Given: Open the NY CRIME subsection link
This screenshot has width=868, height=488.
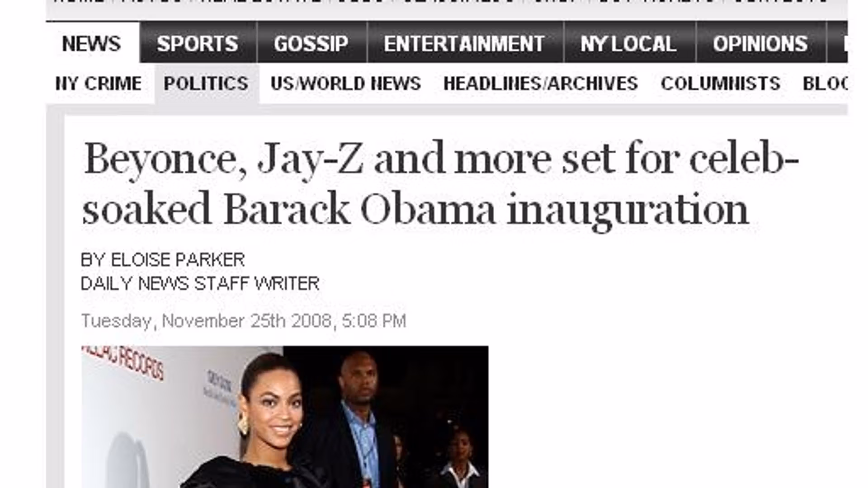Looking at the screenshot, I should tap(99, 84).
